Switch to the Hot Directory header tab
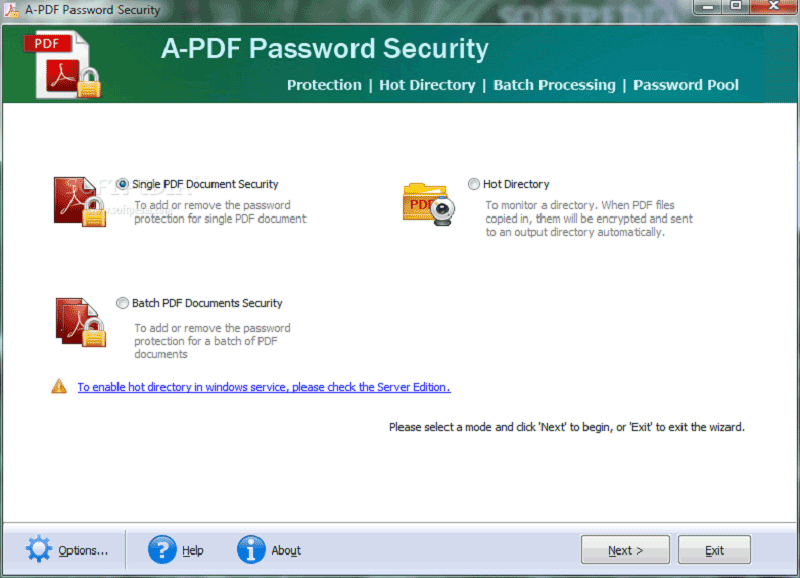This screenshot has width=800, height=578. 427,85
